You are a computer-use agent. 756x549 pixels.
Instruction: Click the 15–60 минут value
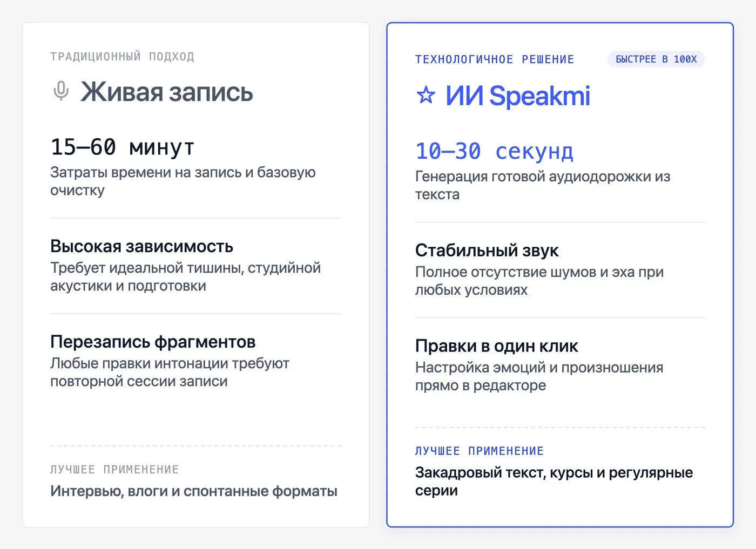pos(123,147)
